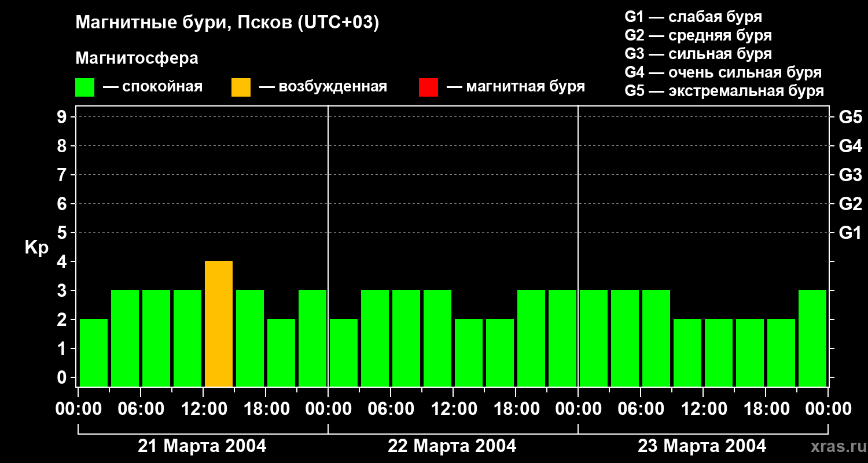
Task: Click the orange 'возбужденная' legend swatch
Action: click(x=241, y=87)
